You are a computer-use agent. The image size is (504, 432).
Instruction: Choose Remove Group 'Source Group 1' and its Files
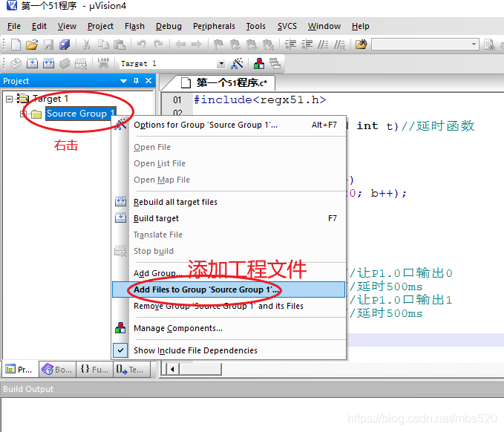coord(229,306)
